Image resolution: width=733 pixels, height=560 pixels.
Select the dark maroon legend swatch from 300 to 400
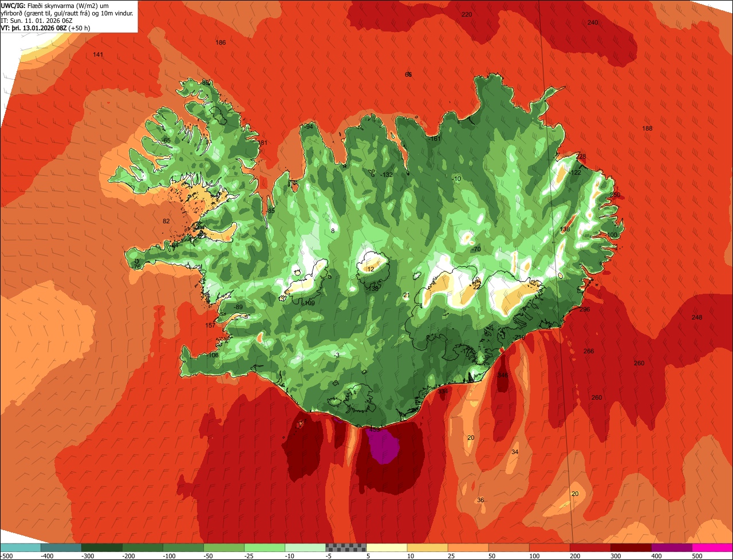click(x=631, y=547)
